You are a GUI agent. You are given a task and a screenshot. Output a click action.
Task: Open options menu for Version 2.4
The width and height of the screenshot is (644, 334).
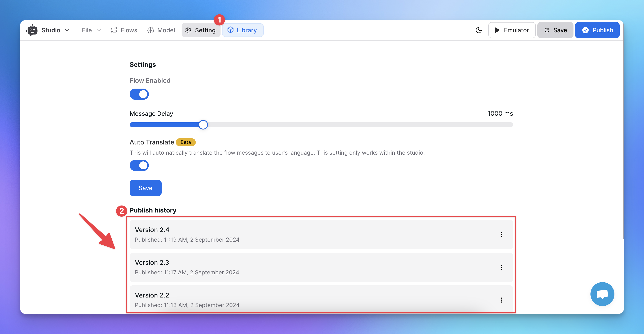click(501, 235)
